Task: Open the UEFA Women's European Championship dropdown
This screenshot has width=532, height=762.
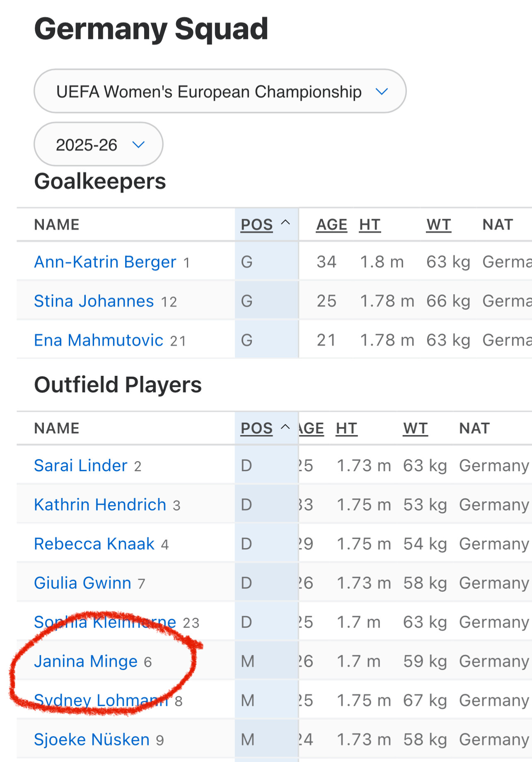Action: pyautogui.click(x=220, y=91)
